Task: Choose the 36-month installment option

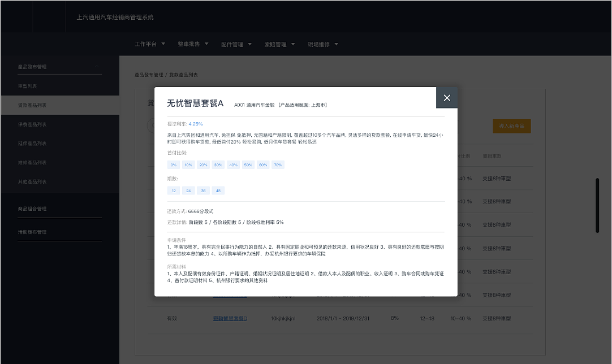Action: 203,190
